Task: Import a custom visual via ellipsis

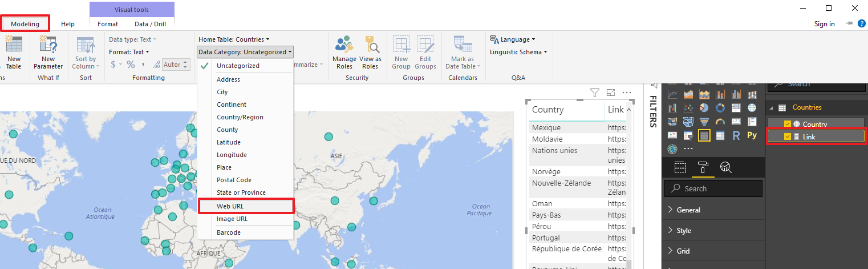Action: coord(688,150)
